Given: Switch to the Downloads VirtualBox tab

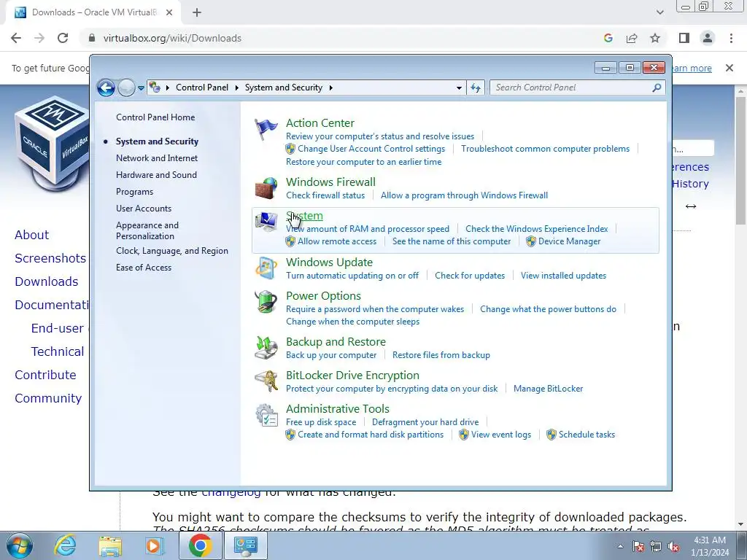Looking at the screenshot, I should coord(93,13).
